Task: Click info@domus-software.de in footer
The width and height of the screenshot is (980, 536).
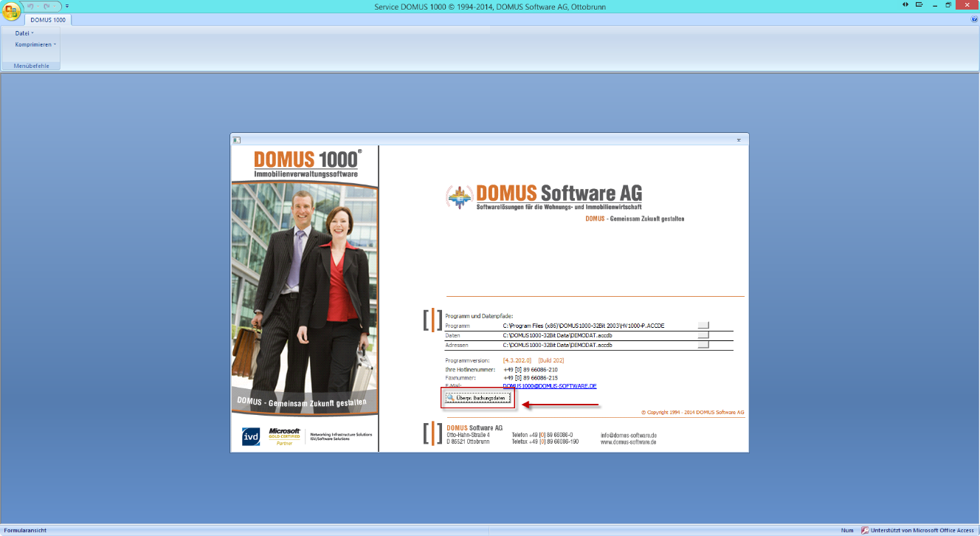Action: pyautogui.click(x=629, y=435)
